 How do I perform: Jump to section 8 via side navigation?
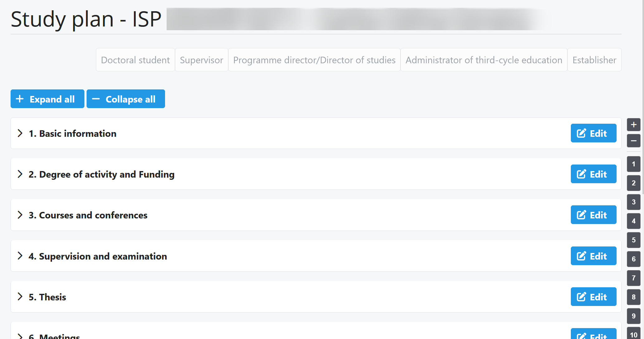click(x=633, y=297)
